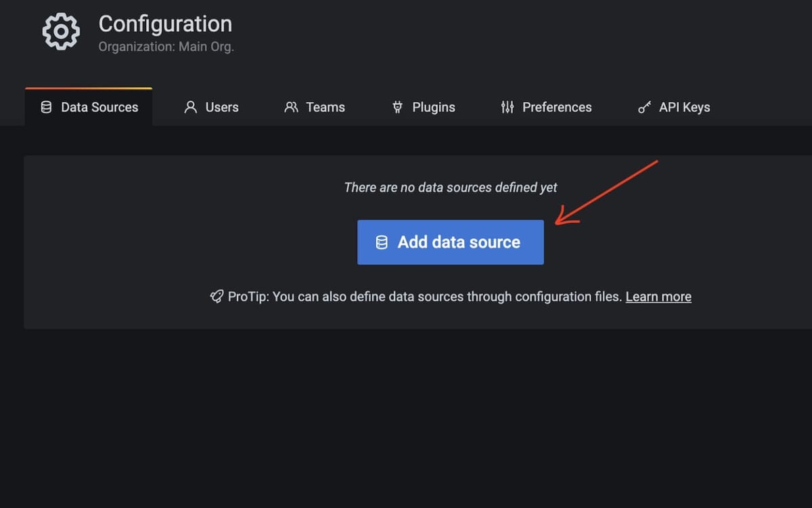Viewport: 812px width, 508px height.
Task: Switch to the Plugins tab
Action: point(433,107)
